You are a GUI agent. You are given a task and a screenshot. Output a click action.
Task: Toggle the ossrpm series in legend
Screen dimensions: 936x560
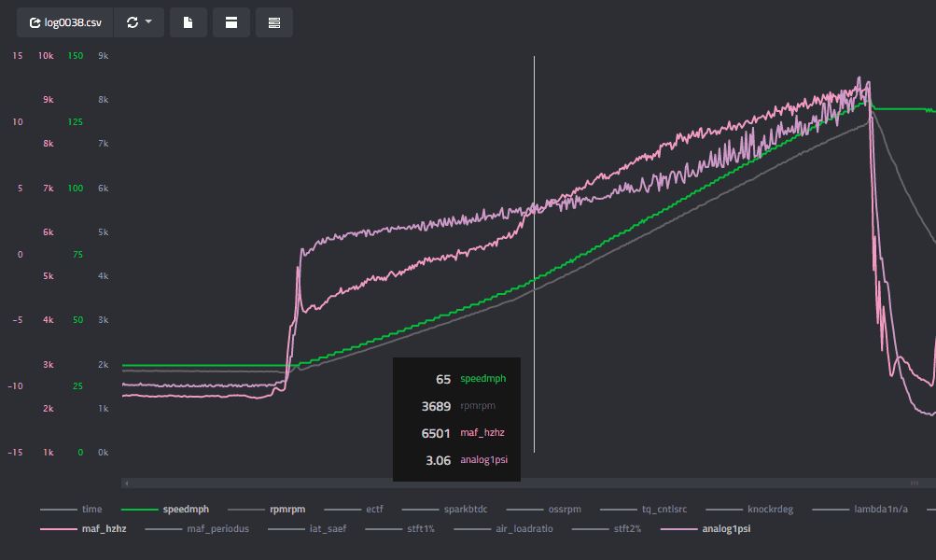(544, 510)
